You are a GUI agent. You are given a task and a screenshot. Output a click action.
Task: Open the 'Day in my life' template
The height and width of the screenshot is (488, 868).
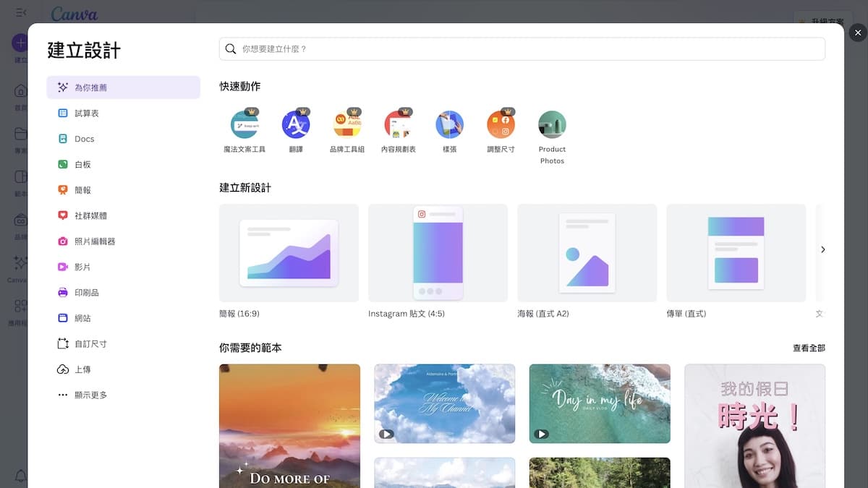[x=600, y=403]
